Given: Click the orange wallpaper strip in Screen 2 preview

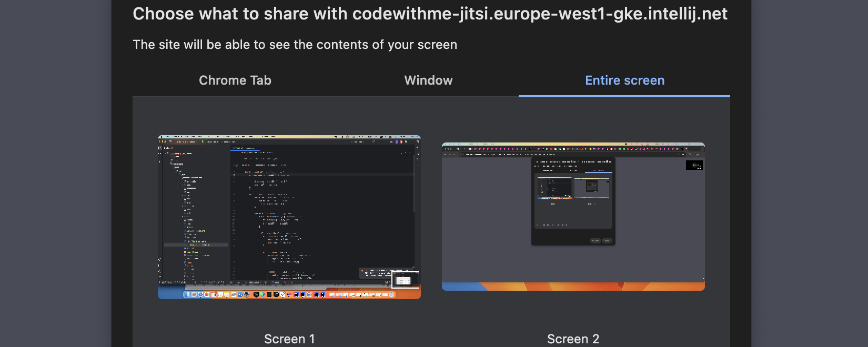Looking at the screenshot, I should point(573,287).
